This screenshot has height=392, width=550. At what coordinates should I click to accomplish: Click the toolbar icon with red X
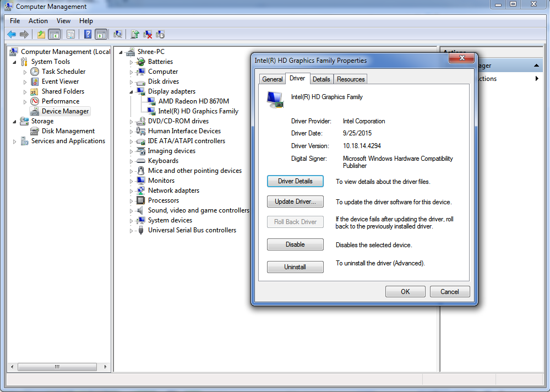pos(148,34)
